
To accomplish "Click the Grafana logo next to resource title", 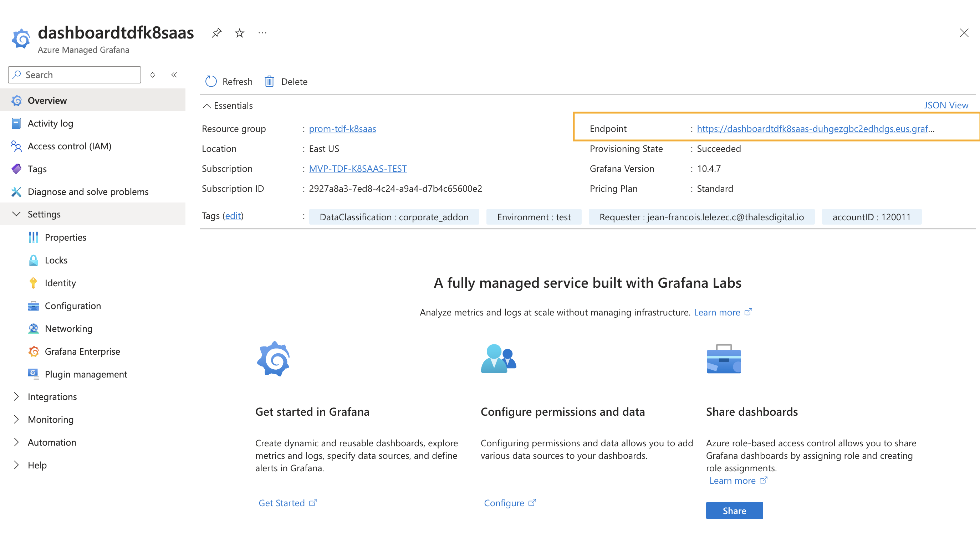I will pyautogui.click(x=21, y=39).
